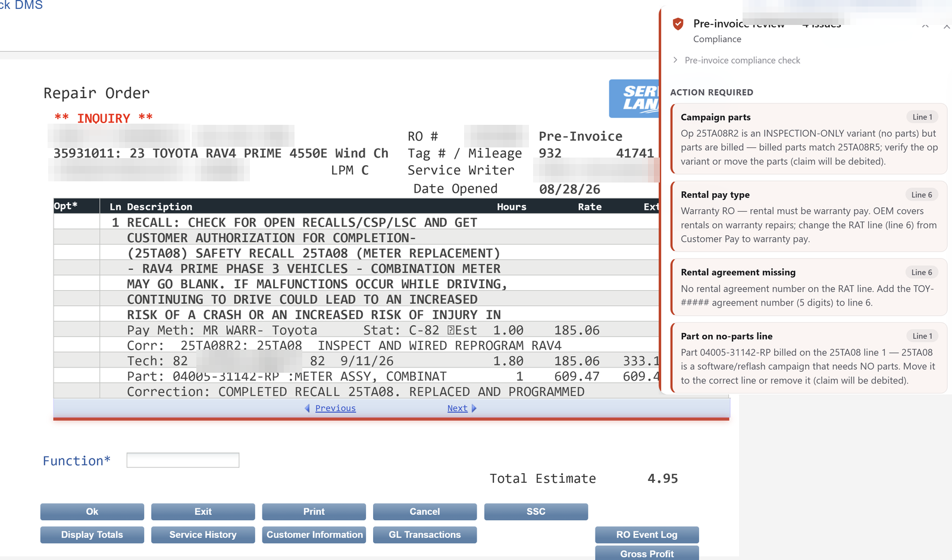Open the Campaign parts issue card
The height and width of the screenshot is (560, 952).
[809, 139]
